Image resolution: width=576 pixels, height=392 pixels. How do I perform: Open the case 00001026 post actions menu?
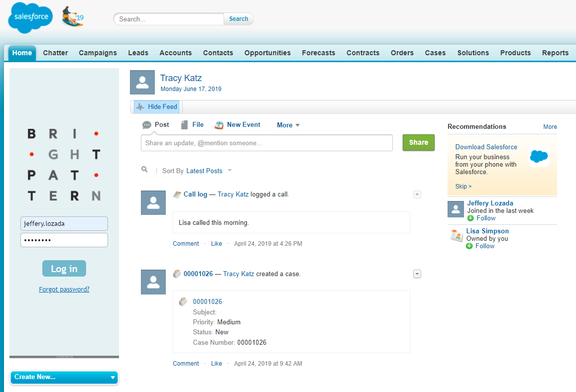pyautogui.click(x=417, y=274)
